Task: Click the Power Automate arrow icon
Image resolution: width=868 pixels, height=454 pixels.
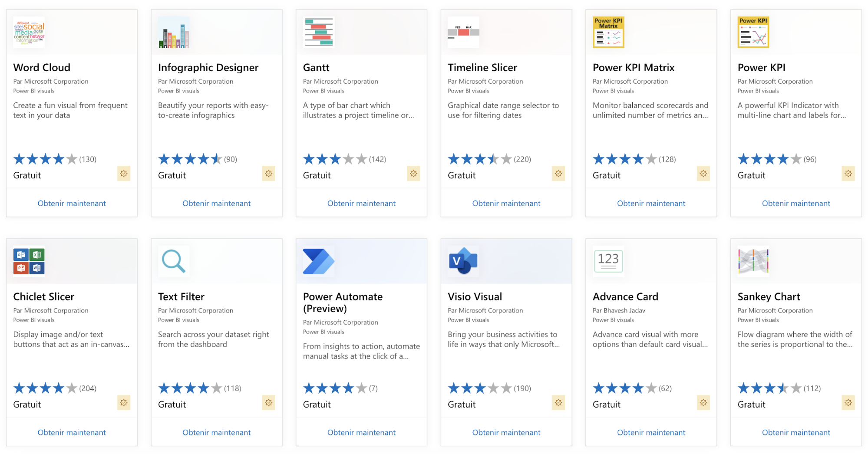Action: [x=319, y=261]
